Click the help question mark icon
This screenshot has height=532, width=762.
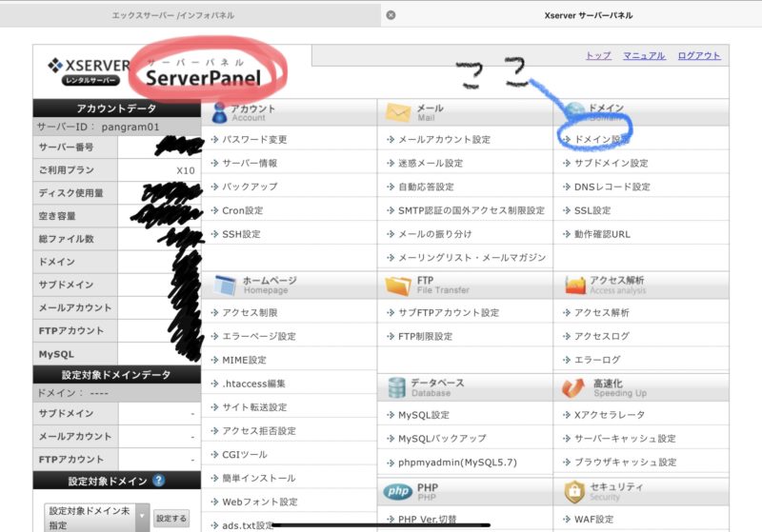pyautogui.click(x=158, y=481)
